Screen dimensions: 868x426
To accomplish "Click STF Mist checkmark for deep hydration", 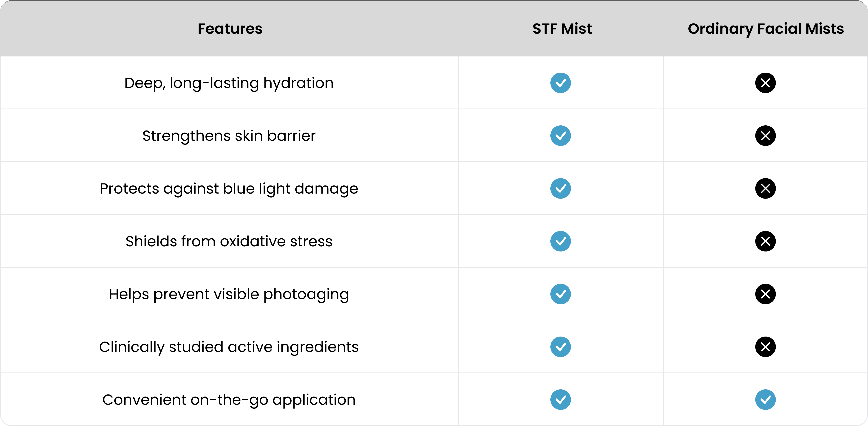I will 560,83.
